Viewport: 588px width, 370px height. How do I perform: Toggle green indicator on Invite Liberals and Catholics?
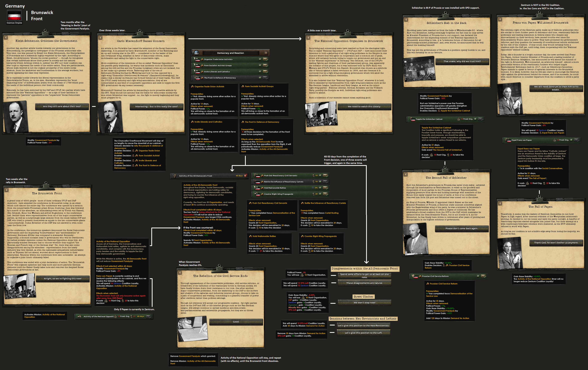point(260,72)
